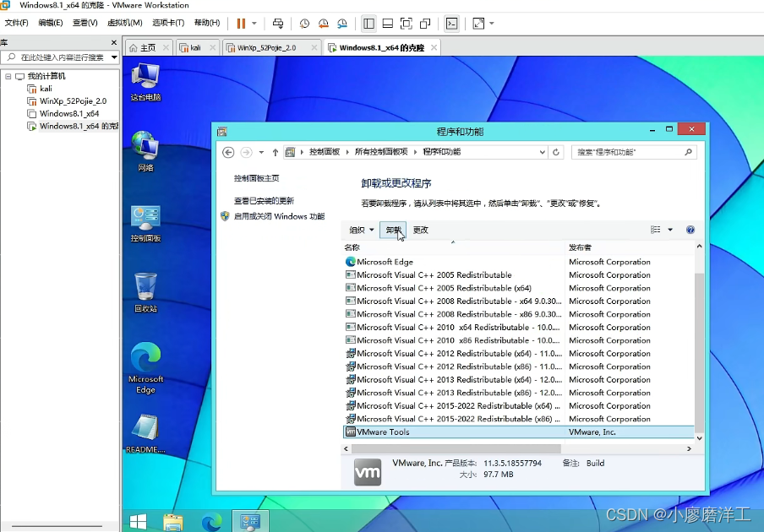Close the Windows8.1_x64 clone tab
Screen dimensions: 764x532
pyautogui.click(x=434, y=47)
